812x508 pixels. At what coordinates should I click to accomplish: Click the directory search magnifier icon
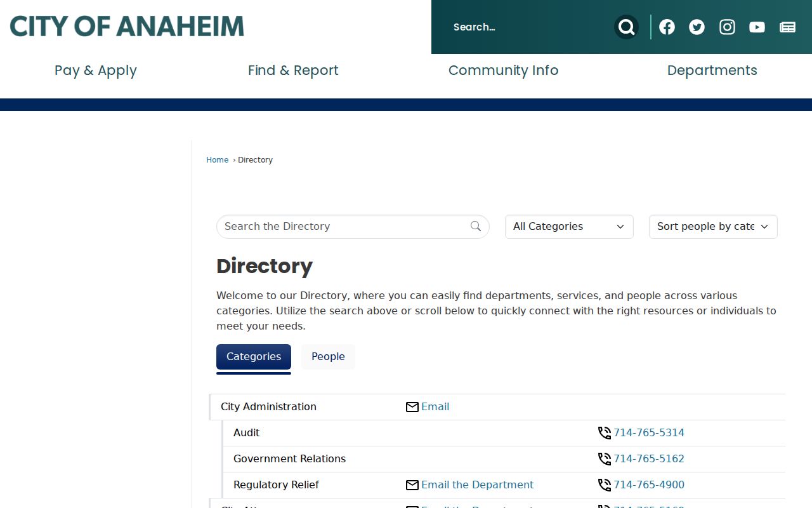(476, 226)
